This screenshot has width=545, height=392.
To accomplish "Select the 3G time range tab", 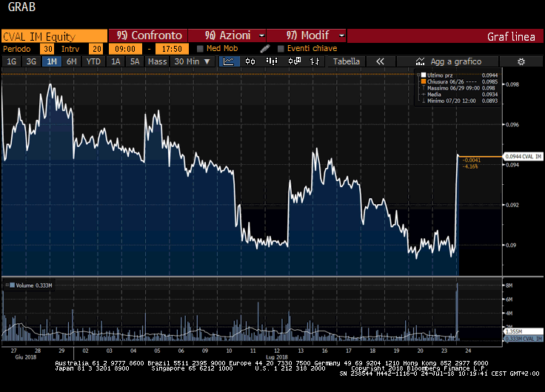I will tap(31, 61).
